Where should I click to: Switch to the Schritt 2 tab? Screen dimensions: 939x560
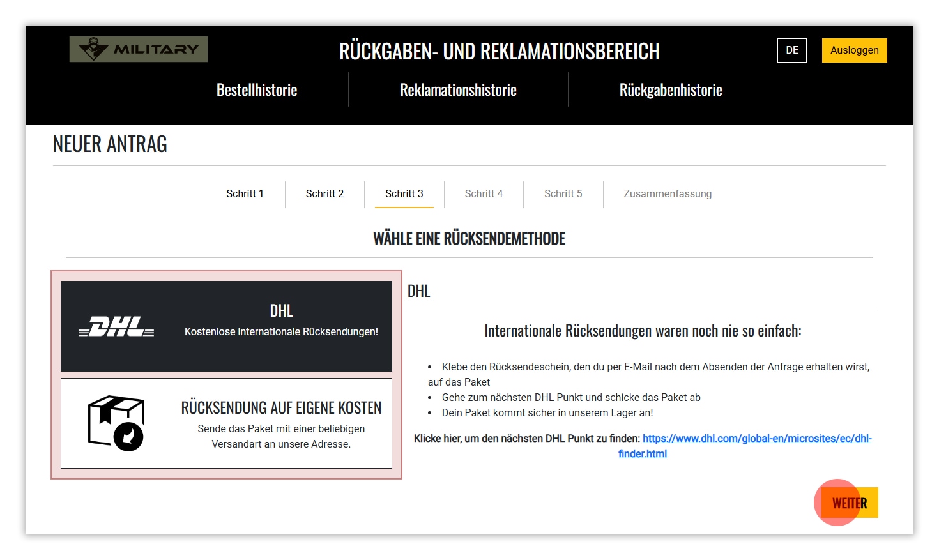[324, 193]
